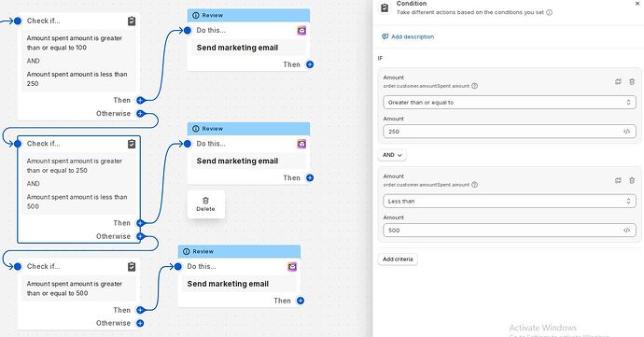Click the Then plus connector of the 100–250 check node
Screen dimensions: 644x337
click(x=140, y=100)
